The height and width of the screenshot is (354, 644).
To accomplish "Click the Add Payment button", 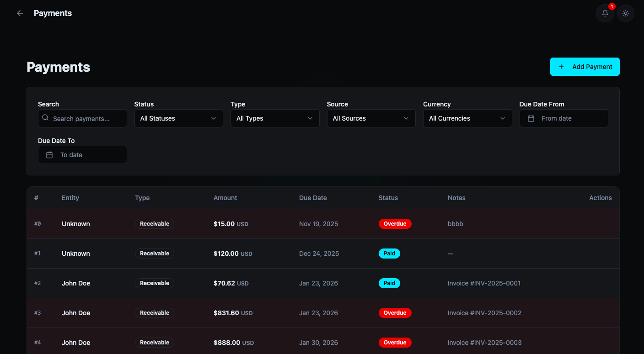I will [585, 67].
